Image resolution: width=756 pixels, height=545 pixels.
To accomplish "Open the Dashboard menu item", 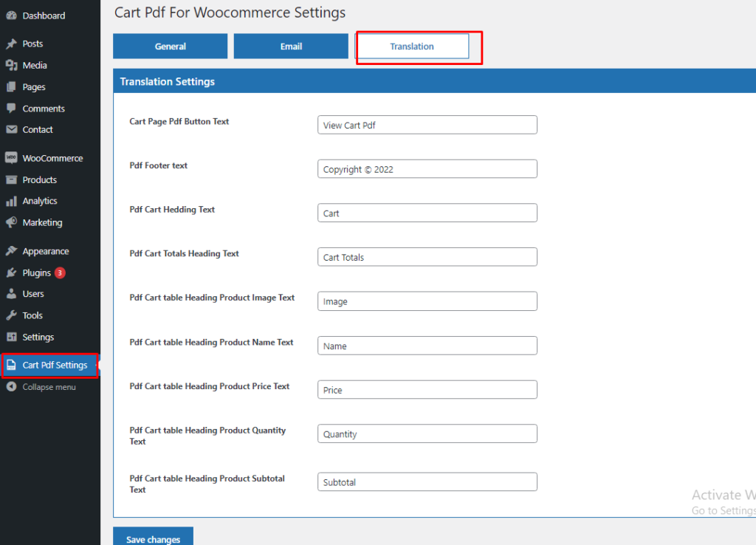I will click(50, 16).
